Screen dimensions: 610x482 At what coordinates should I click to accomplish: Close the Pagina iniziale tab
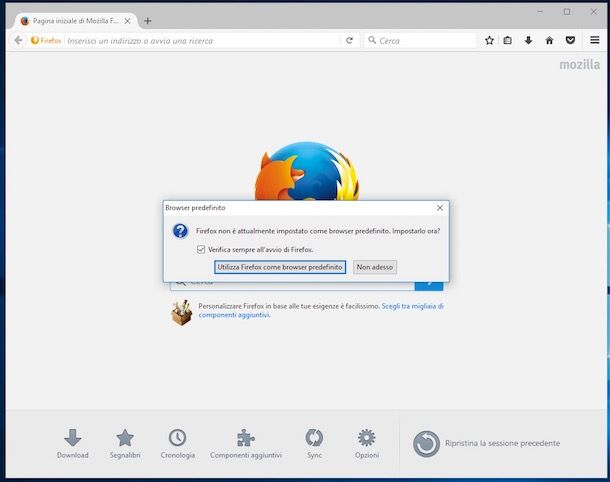click(127, 21)
